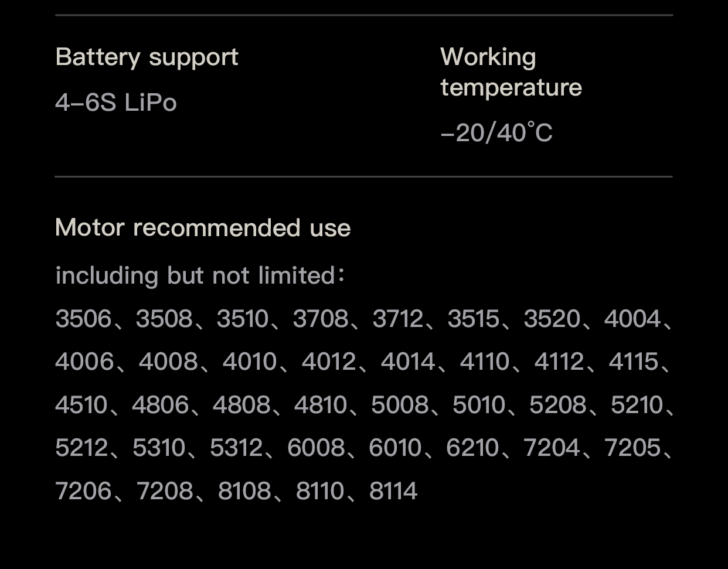
Task: Click motor size 5008 in the list
Action: coord(400,405)
